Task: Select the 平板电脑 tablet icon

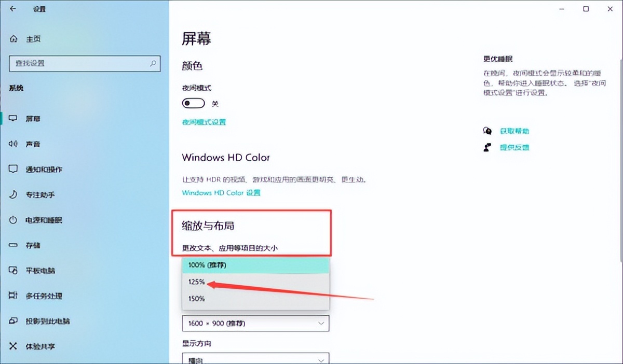Action: 13,270
